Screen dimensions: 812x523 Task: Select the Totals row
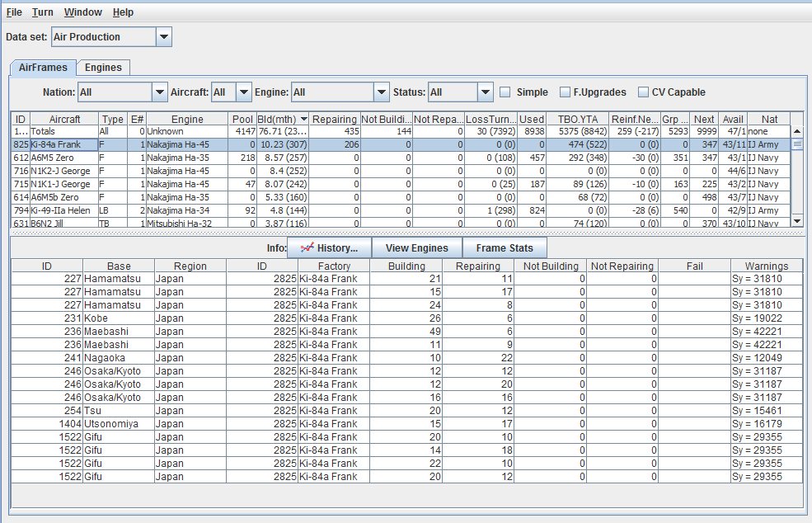pos(401,132)
